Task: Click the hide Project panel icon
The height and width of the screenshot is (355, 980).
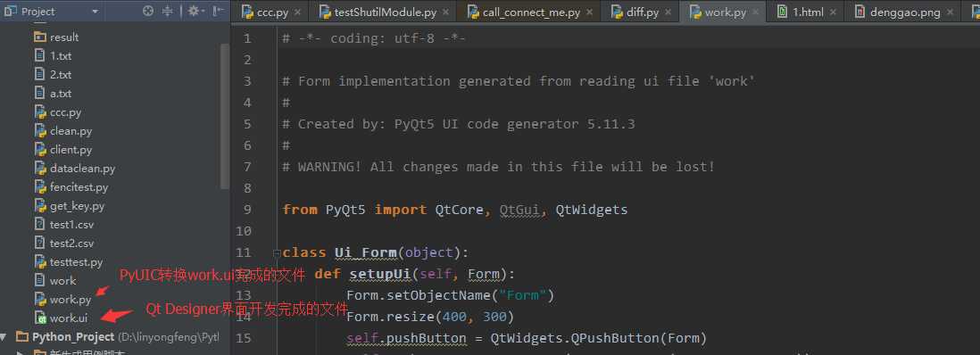Action: pos(218,12)
